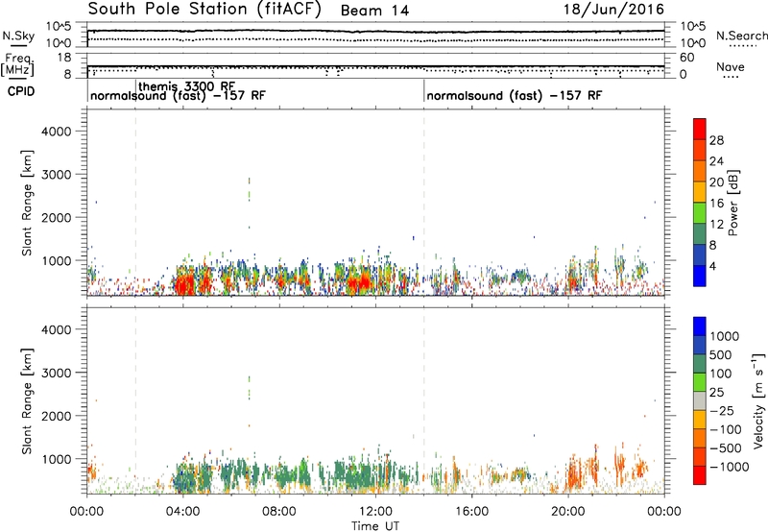
Task: Pick the dark green 8-12 dB power swatch
Action: point(700,233)
